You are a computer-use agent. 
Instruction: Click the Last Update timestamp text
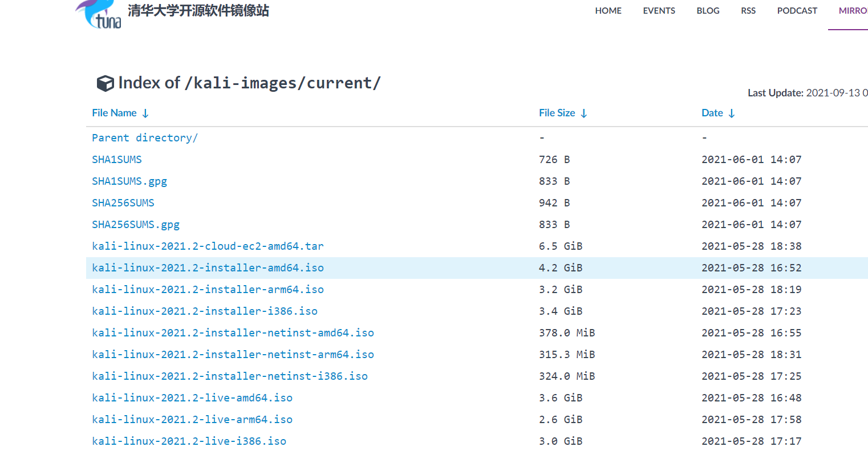[808, 93]
